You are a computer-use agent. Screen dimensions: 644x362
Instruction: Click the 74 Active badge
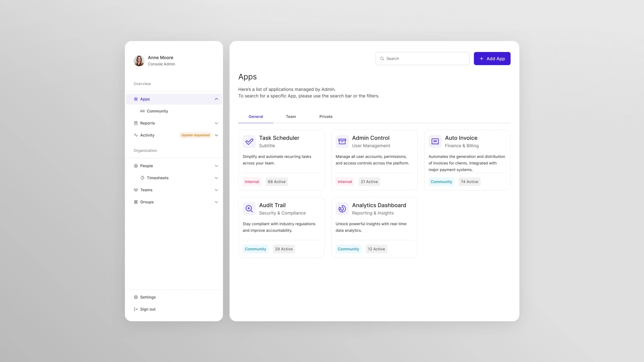(470, 182)
